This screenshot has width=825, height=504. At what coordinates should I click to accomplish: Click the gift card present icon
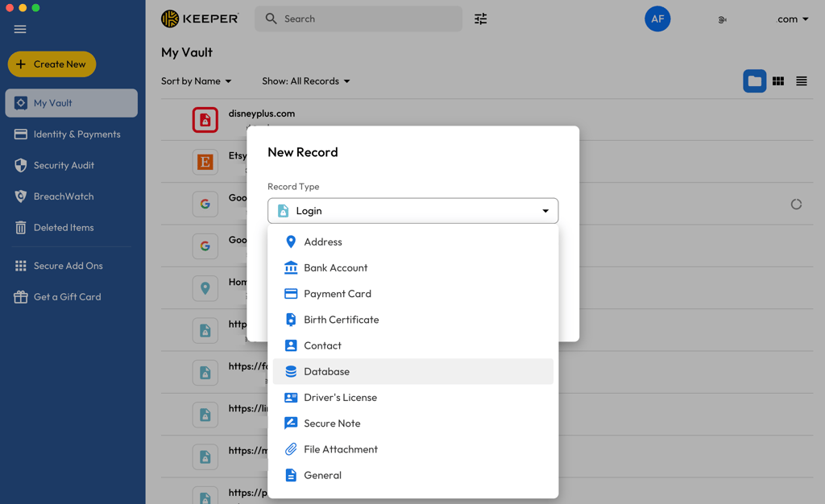[20, 296]
